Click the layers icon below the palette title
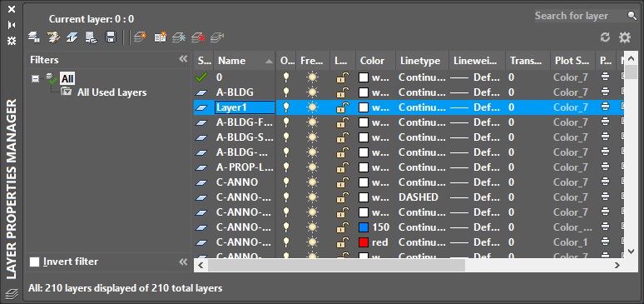 point(12,294)
